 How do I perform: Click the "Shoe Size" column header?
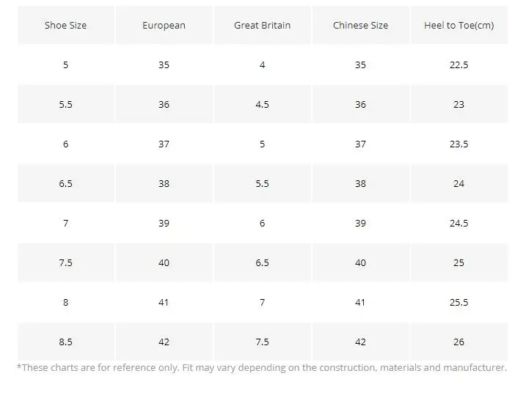point(65,26)
